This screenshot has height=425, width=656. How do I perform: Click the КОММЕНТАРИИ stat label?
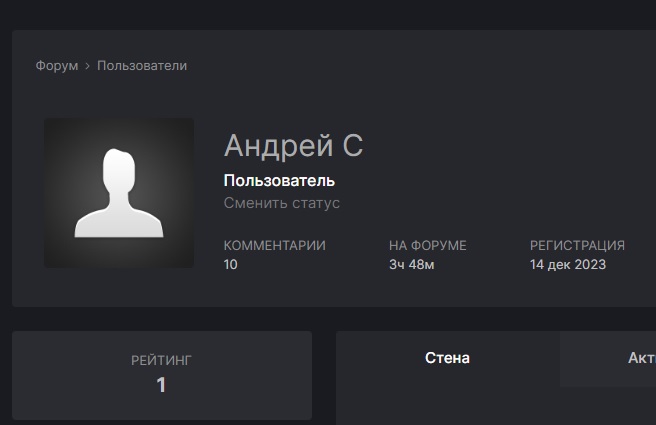tap(274, 245)
